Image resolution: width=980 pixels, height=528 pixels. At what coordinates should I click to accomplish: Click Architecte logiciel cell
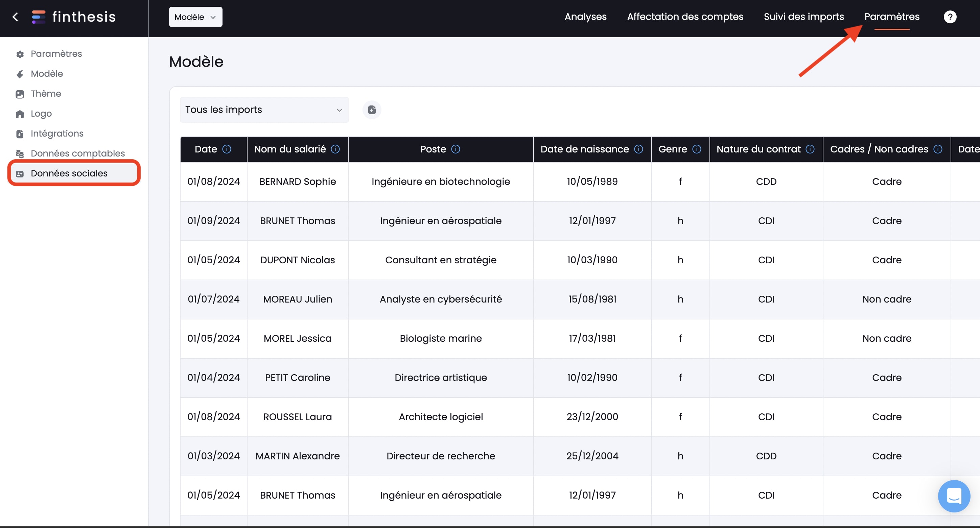[x=441, y=416]
